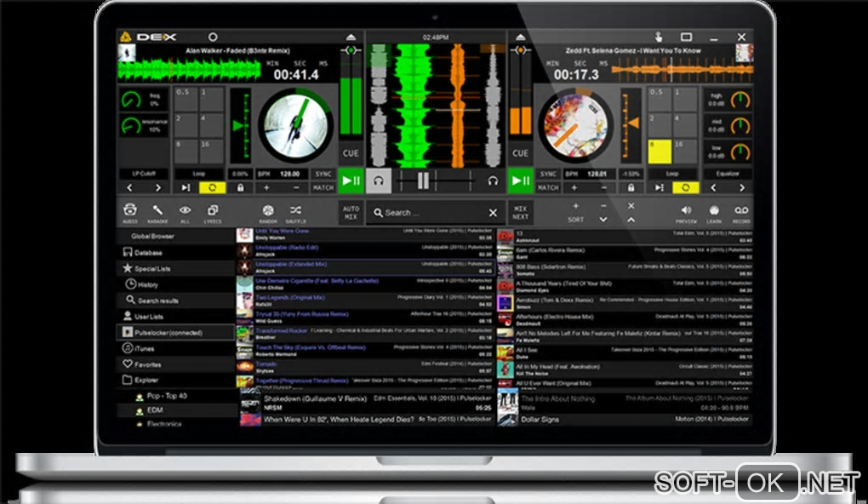The height and width of the screenshot is (504, 868).
Task: Click left deck loop-out skip icon
Action: (186, 188)
